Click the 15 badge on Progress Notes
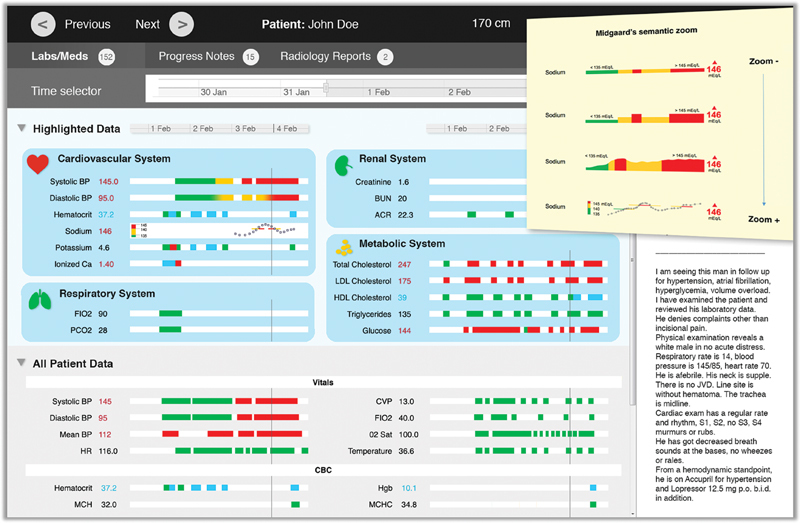 [250, 57]
